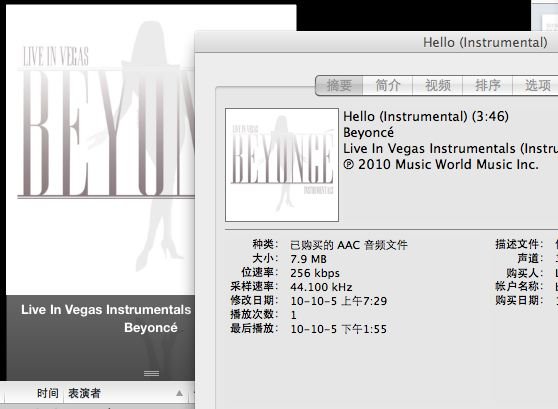Click the sample rate value 44.100 kHz

[x=321, y=287]
